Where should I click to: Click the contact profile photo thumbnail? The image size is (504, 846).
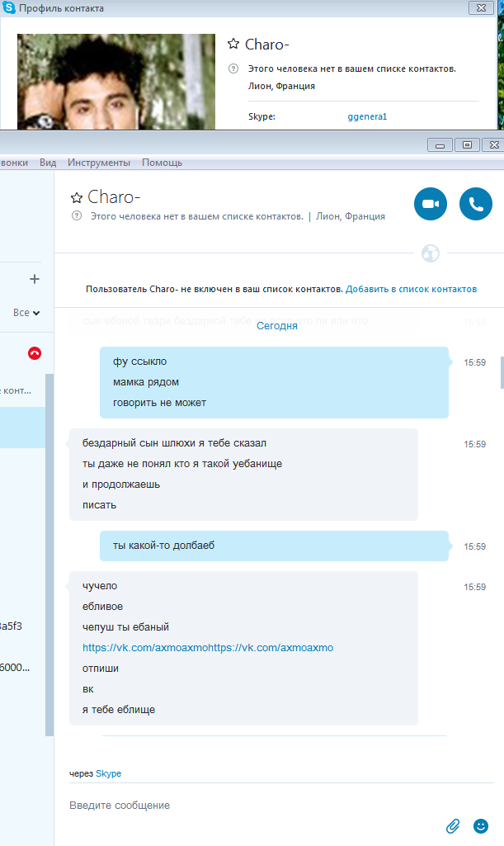point(115,82)
